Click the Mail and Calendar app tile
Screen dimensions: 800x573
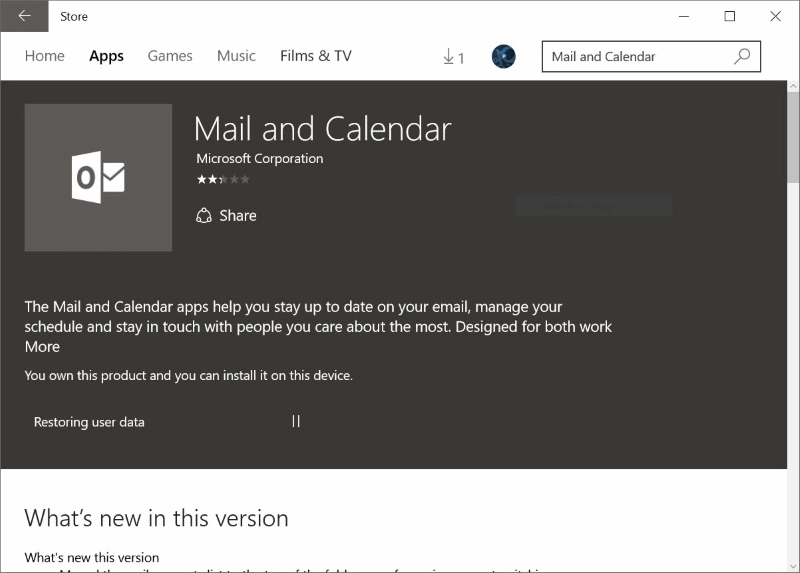[98, 178]
